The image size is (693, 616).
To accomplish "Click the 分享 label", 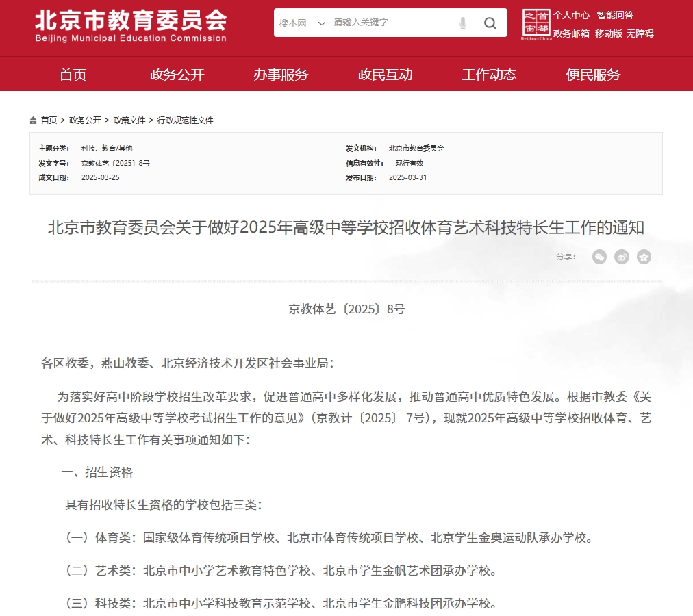I will (x=566, y=257).
